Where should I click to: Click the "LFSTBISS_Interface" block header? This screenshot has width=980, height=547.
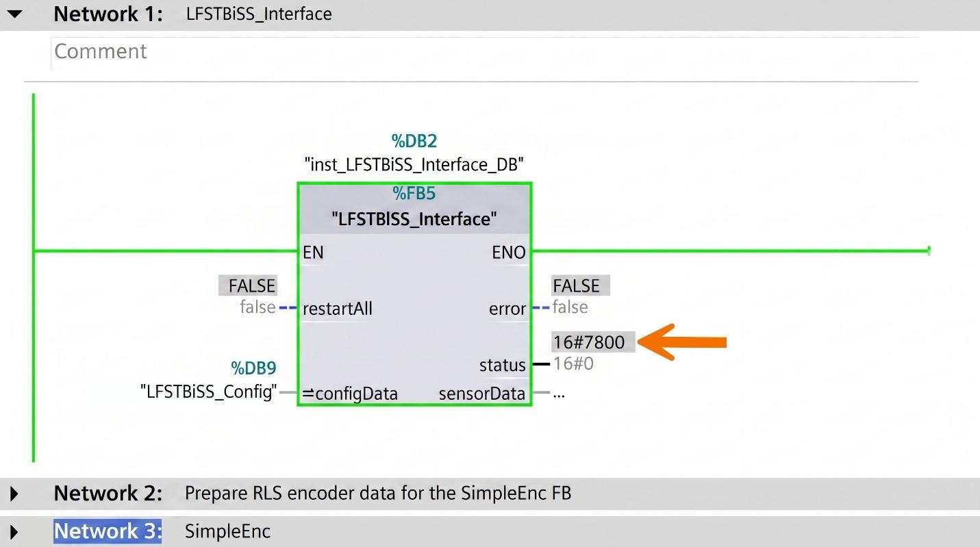tap(414, 219)
